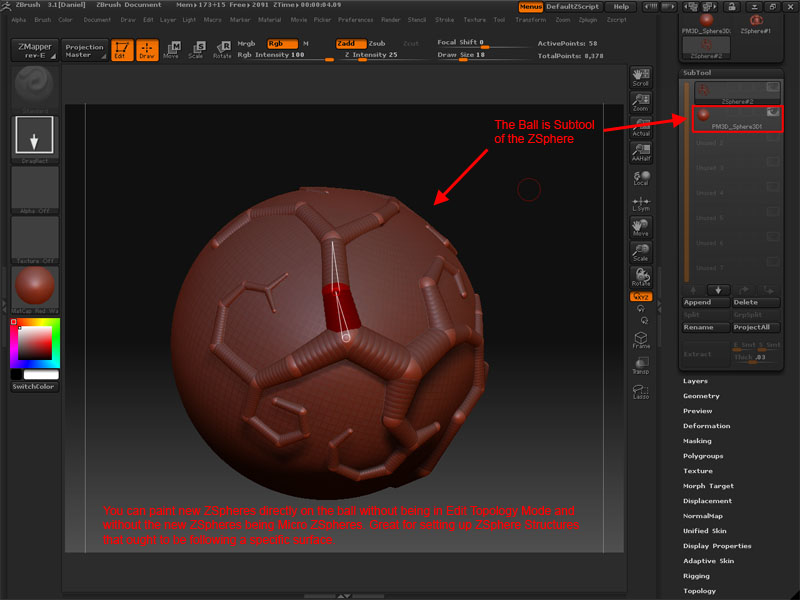The height and width of the screenshot is (600, 800).
Task: Open the Alpha Off picker
Action: (35, 190)
